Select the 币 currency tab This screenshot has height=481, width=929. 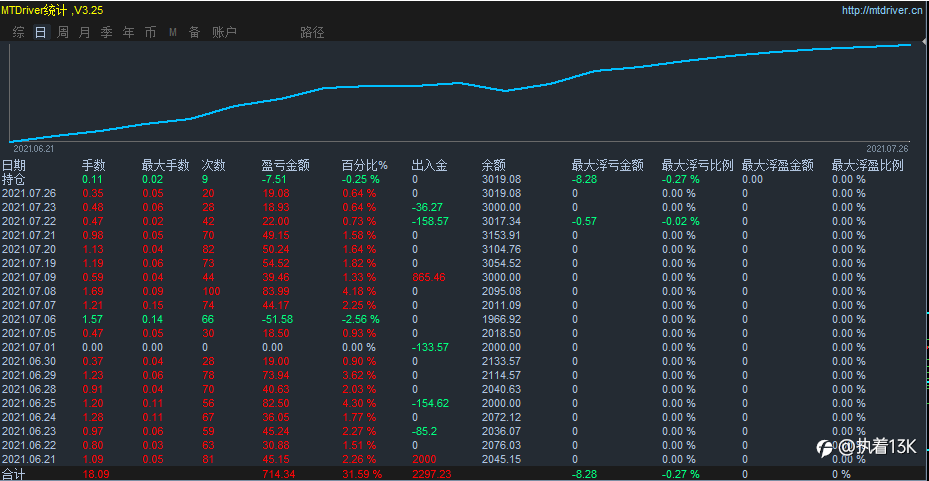coord(150,32)
